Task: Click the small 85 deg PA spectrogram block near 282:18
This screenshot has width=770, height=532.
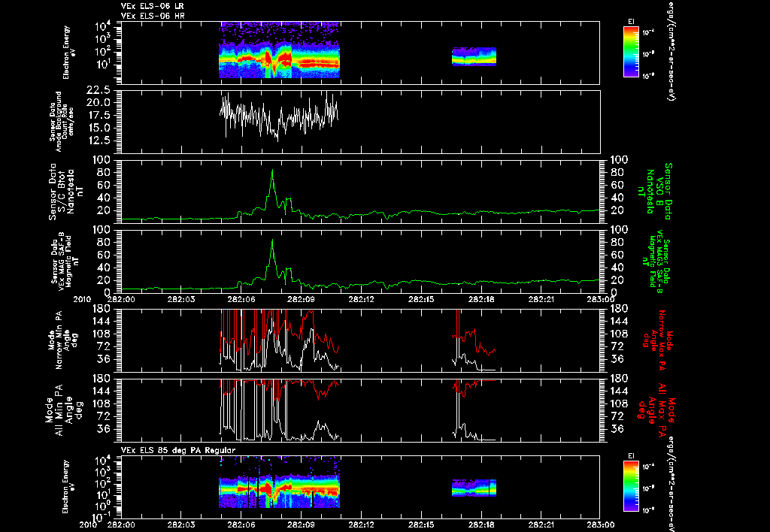Action: pos(474,488)
